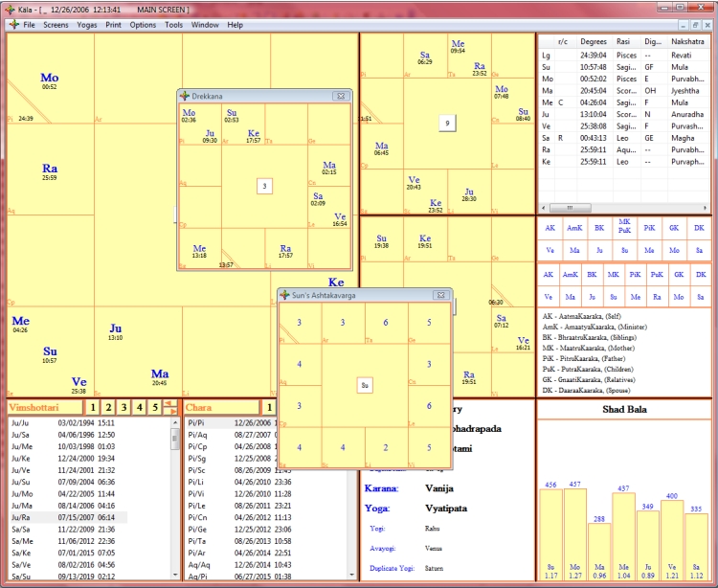The height and width of the screenshot is (588, 718).
Task: Click the center 9 varga button in Navamsa chart
Action: tap(447, 123)
